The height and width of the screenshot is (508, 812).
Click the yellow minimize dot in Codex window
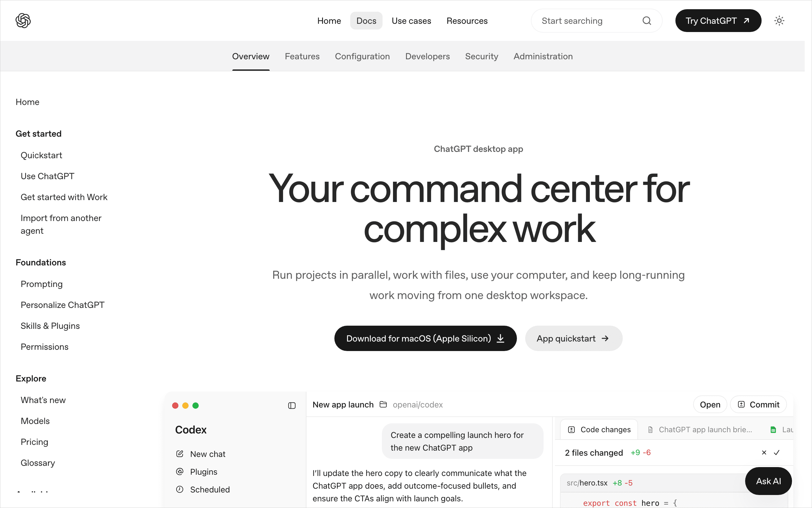click(185, 406)
